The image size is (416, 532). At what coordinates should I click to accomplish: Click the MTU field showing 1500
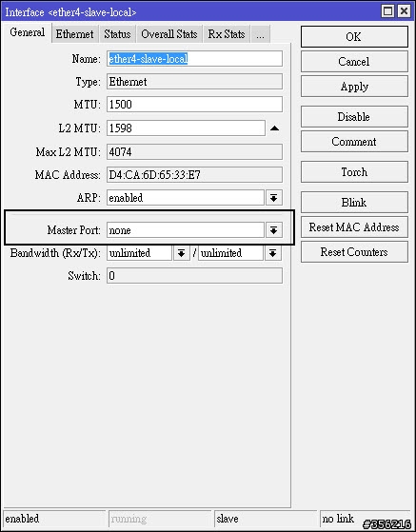tap(194, 104)
